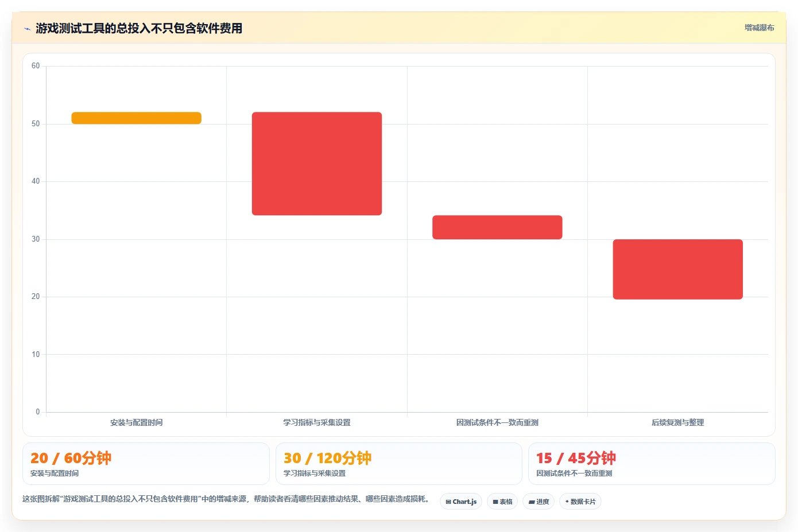
Task: Click the description text starting 这张图拆解
Action: coord(227,499)
